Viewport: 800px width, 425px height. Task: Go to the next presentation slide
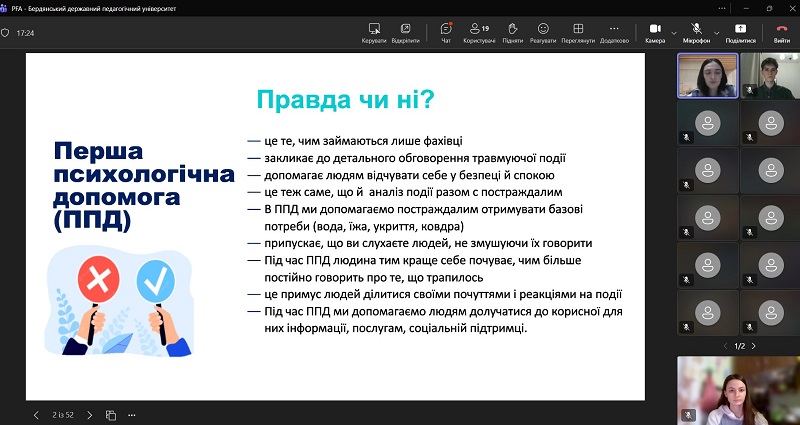[x=89, y=415]
